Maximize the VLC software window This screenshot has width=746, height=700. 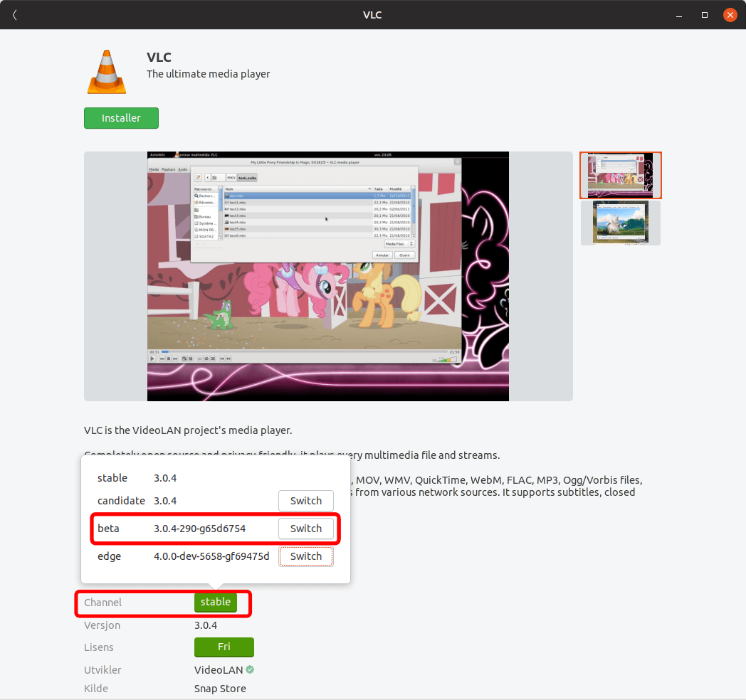pos(705,15)
